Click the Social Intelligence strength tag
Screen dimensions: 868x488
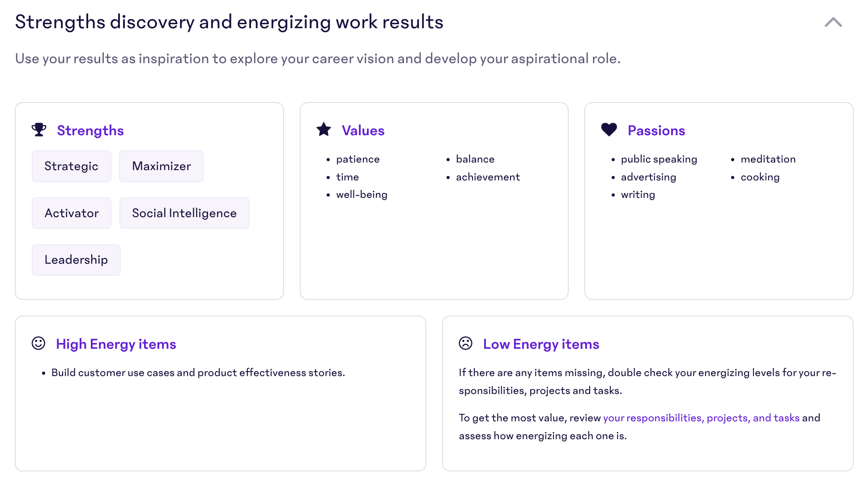tap(184, 213)
